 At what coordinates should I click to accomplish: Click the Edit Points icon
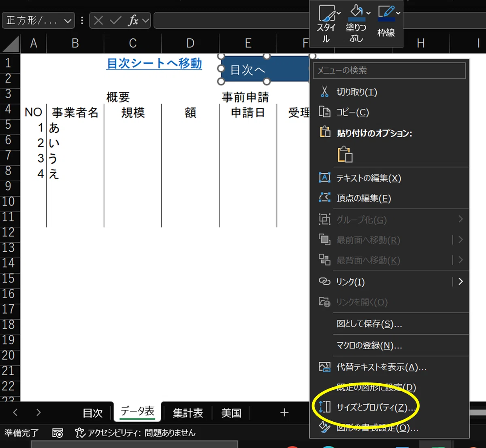point(324,197)
